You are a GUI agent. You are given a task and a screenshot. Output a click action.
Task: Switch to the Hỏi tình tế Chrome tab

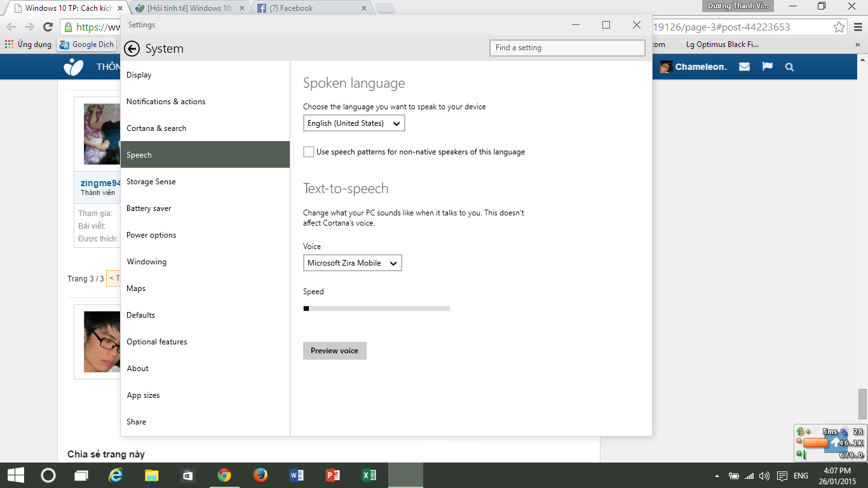click(191, 8)
